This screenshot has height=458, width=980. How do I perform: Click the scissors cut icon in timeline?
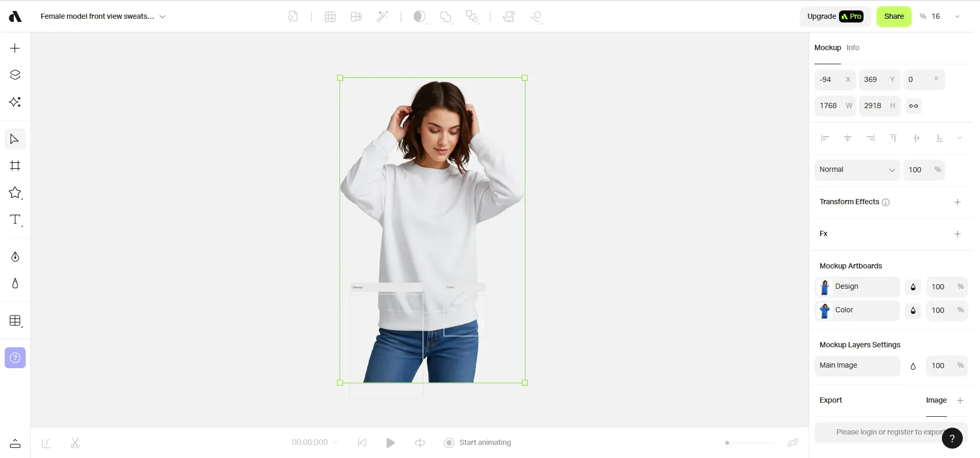pos(75,443)
